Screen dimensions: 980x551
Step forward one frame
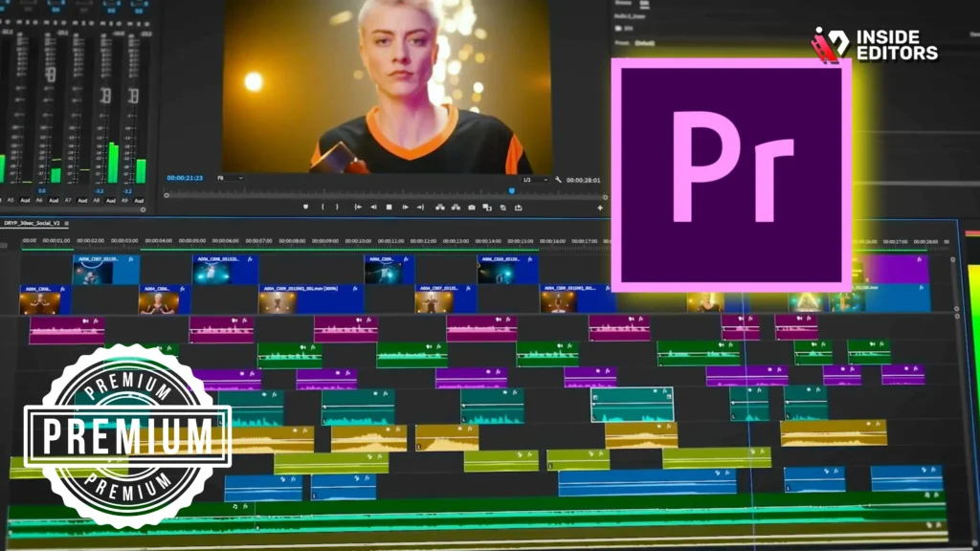coord(405,207)
